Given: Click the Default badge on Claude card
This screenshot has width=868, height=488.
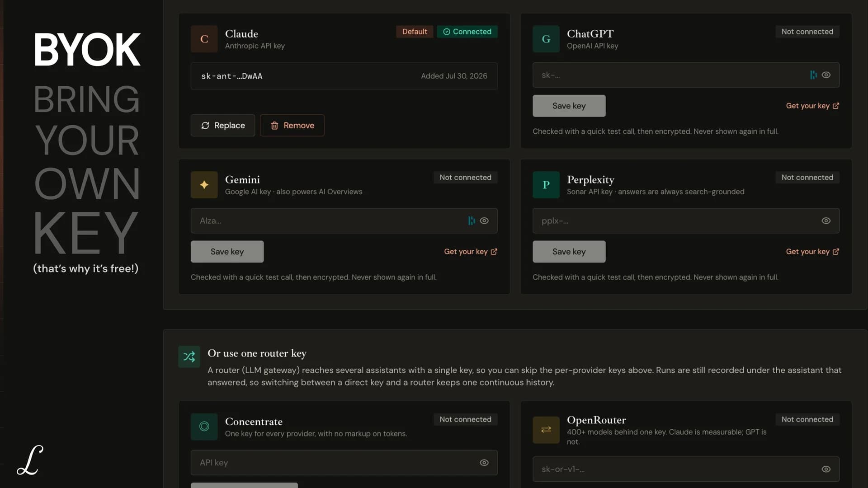Looking at the screenshot, I should click(x=415, y=32).
